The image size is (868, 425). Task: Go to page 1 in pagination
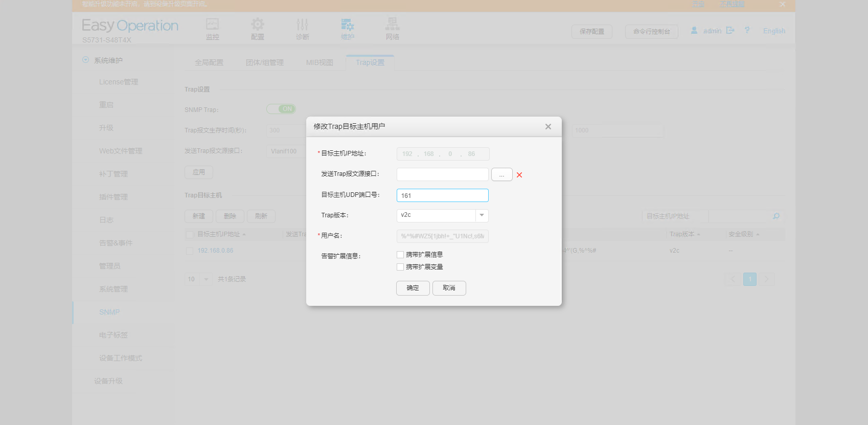[x=749, y=279]
